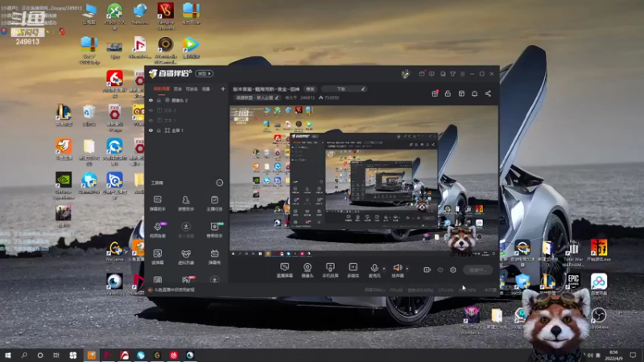Open Task View on the taskbar

(56, 355)
